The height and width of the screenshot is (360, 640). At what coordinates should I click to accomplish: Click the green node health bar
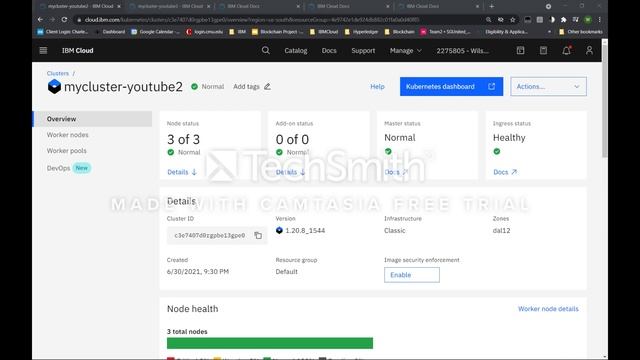point(270,343)
